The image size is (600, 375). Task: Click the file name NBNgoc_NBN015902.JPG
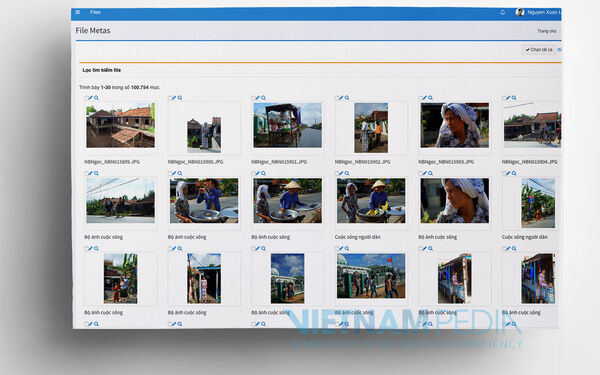pos(362,162)
